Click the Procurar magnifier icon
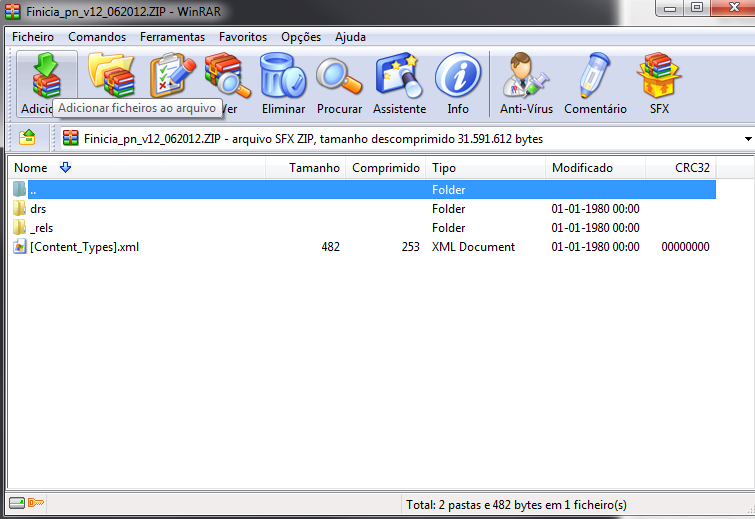This screenshot has height=519, width=755. (339, 76)
